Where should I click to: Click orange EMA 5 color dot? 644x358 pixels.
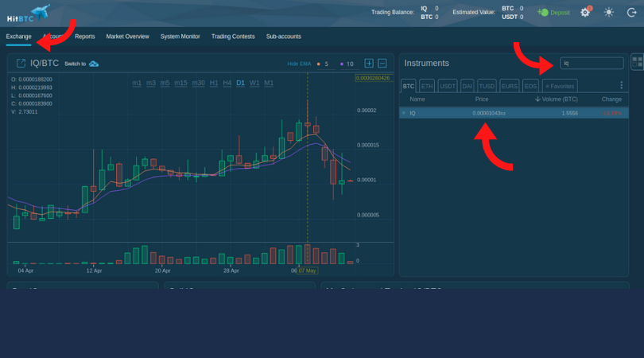click(x=318, y=64)
